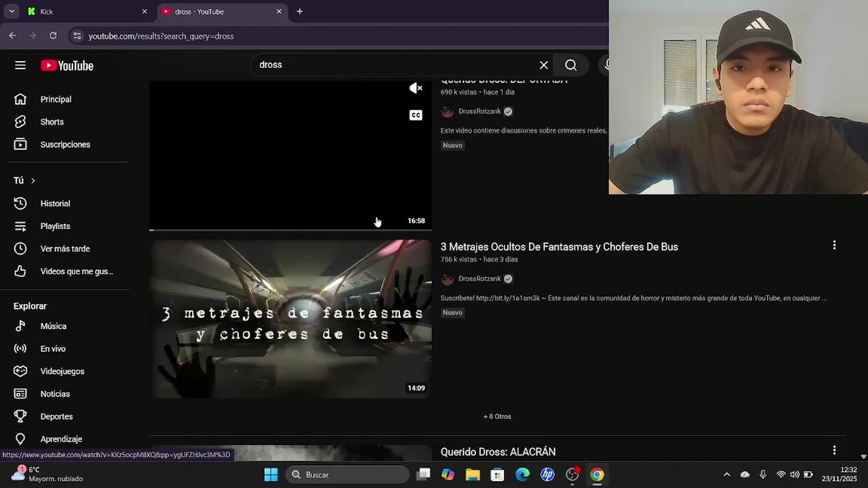The height and width of the screenshot is (488, 868).
Task: Open the weather widget 6°C
Action: tap(46, 474)
